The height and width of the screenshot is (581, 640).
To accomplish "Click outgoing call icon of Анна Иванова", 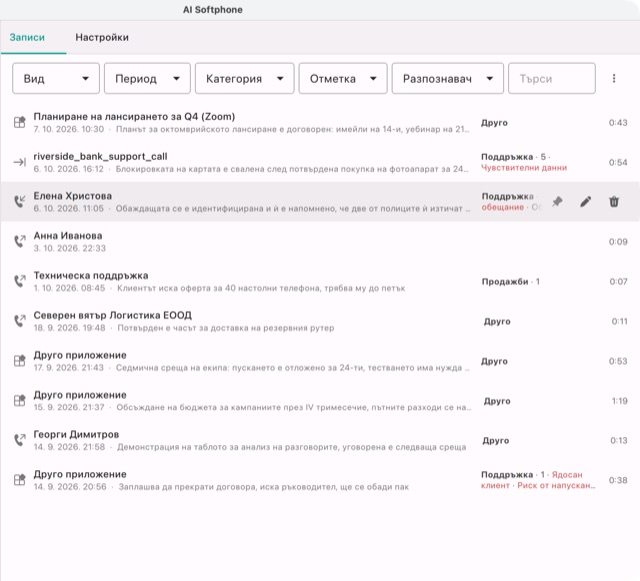I will [x=20, y=241].
